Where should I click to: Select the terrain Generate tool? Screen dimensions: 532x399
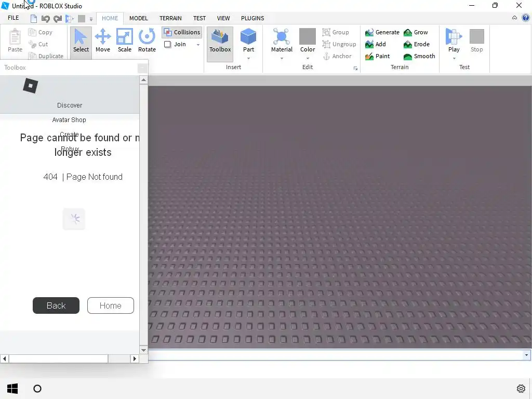coord(382,32)
